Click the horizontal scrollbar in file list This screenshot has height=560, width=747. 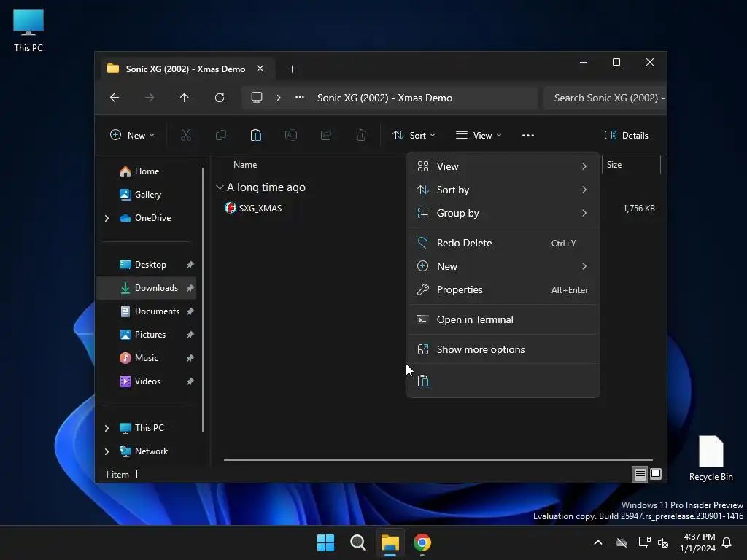[438, 460]
